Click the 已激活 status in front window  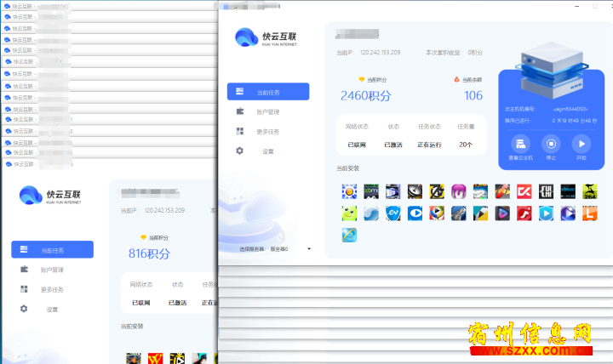pos(392,145)
